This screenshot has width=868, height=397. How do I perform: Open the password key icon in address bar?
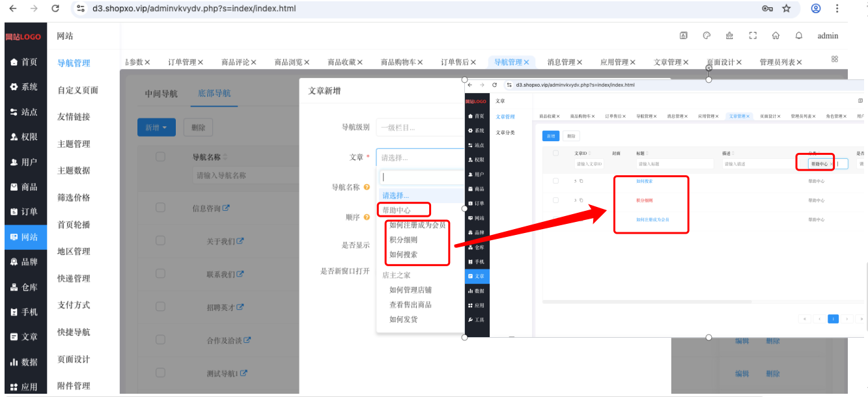click(768, 8)
